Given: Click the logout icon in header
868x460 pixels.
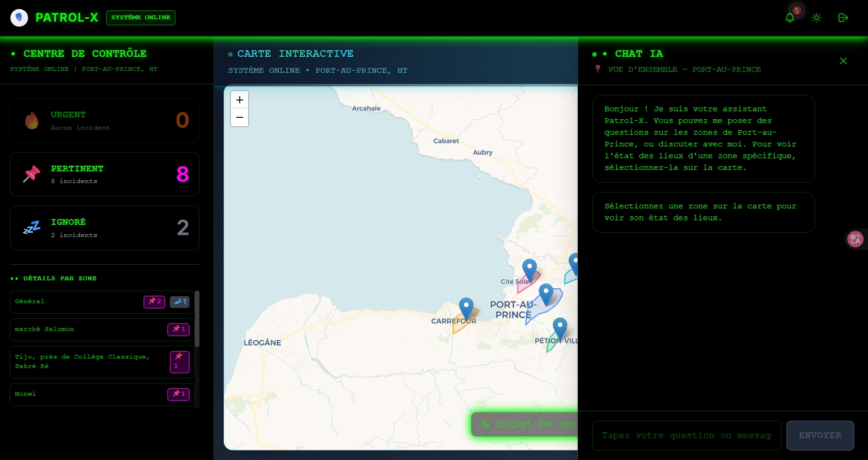Looking at the screenshot, I should click(843, 18).
